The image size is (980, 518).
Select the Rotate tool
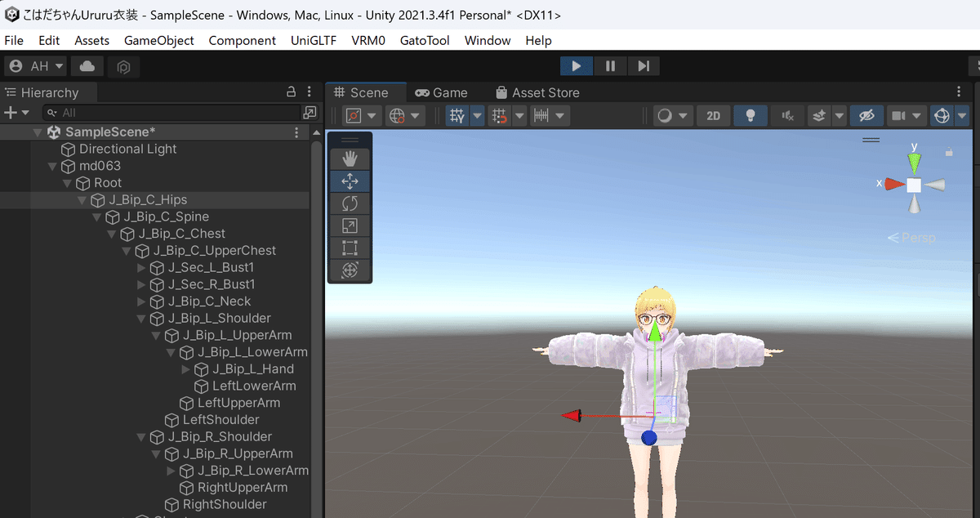(350, 203)
